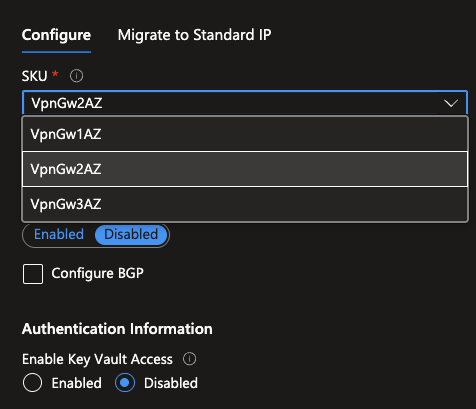The height and width of the screenshot is (409, 476).
Task: Choose the VpnGw2AZ option in the list
Action: coord(245,169)
